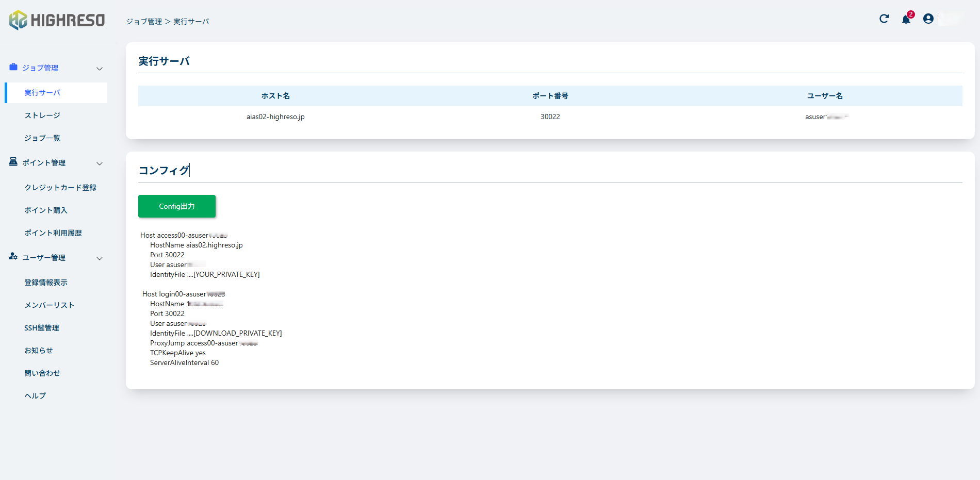Open the ストレージ menu item
Viewport: 980px width, 480px height.
42,115
